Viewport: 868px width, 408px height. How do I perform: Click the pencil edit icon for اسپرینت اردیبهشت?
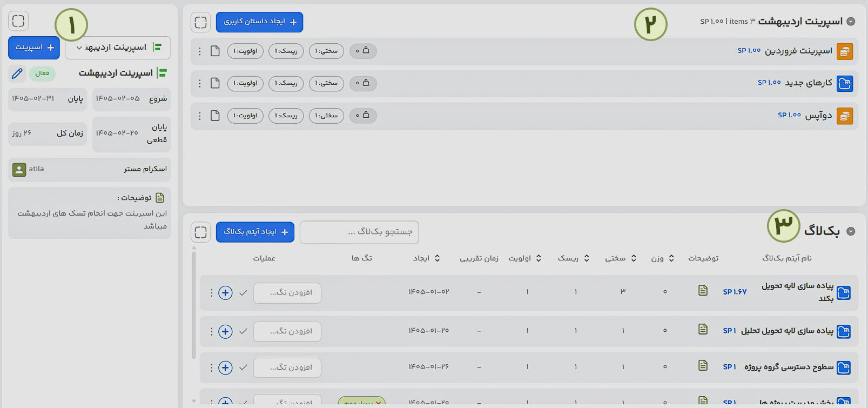pyautogui.click(x=17, y=73)
